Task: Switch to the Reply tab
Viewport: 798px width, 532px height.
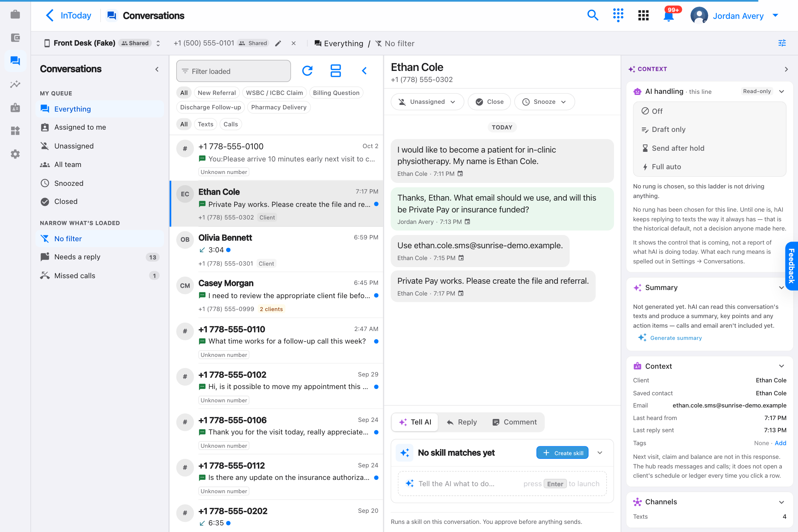Action: [462, 422]
